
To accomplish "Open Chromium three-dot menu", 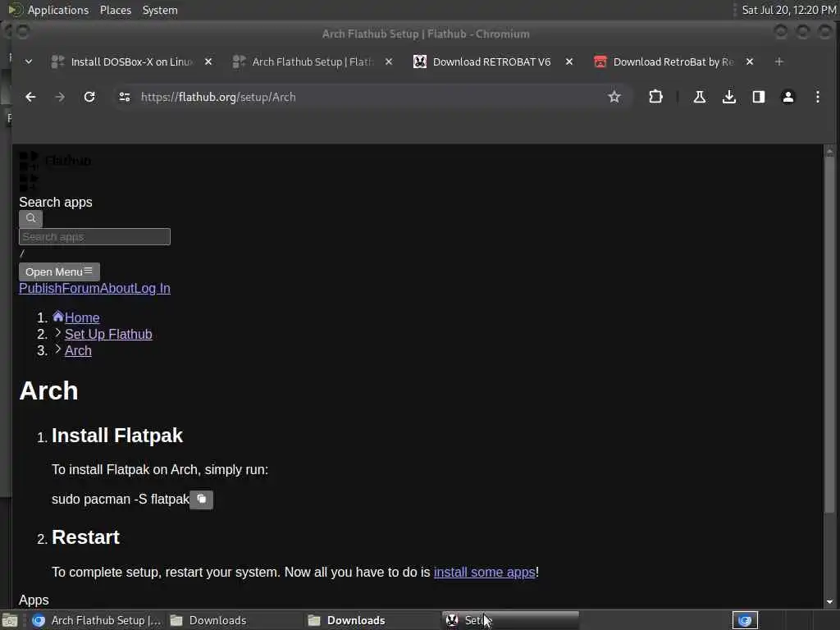I will [817, 97].
